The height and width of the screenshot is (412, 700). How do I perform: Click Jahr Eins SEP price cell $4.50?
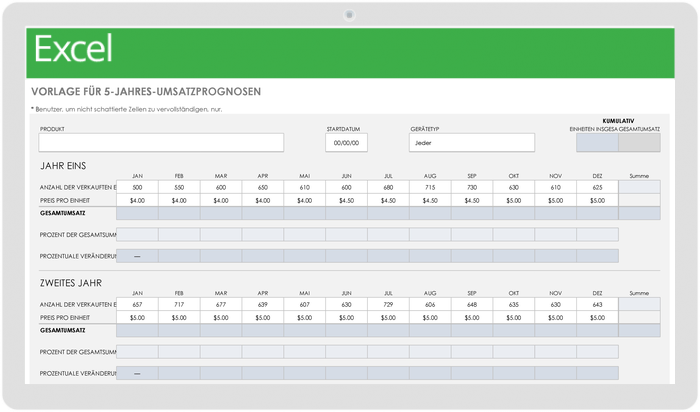pos(472,200)
